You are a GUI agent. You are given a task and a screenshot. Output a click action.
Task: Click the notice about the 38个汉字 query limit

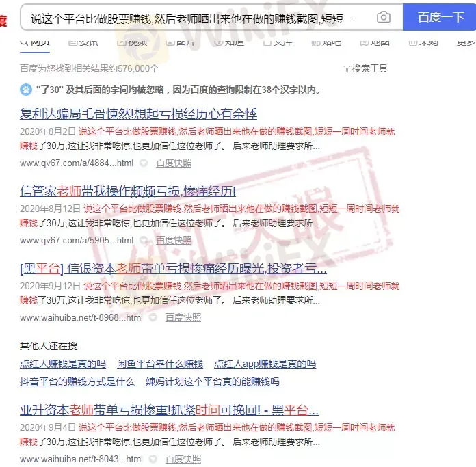[178, 90]
